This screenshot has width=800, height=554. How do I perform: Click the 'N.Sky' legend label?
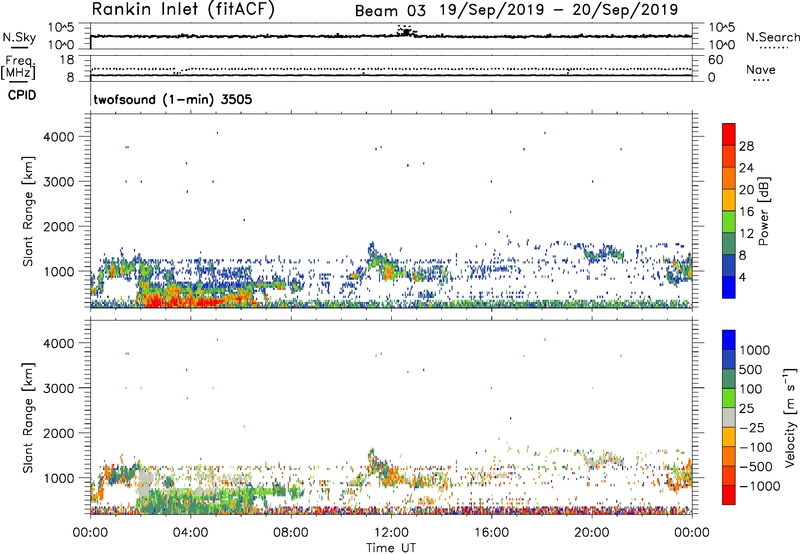(x=19, y=37)
